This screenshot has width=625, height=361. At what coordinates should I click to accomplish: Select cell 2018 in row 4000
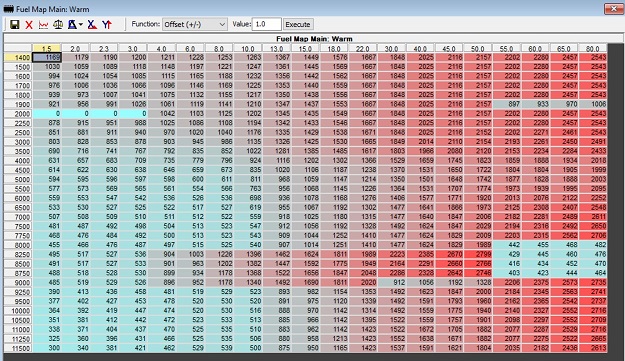point(592,160)
